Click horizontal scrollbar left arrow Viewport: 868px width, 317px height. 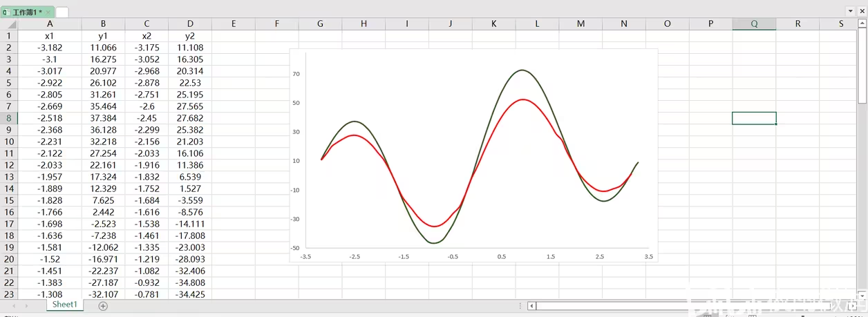pos(531,305)
